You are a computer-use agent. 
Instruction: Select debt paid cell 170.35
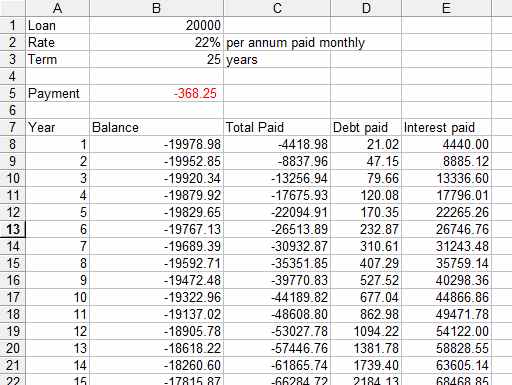pos(366,212)
